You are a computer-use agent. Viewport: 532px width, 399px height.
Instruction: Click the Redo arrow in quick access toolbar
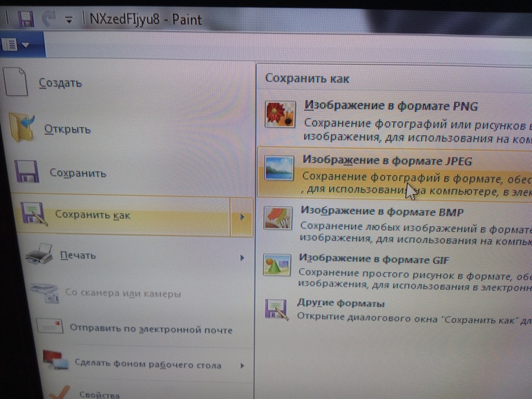coord(49,18)
